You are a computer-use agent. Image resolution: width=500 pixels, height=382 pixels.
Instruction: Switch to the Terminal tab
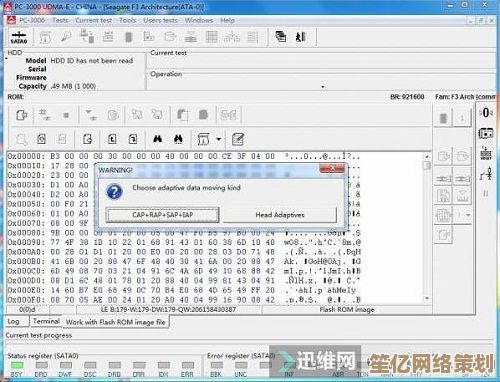click(x=46, y=321)
